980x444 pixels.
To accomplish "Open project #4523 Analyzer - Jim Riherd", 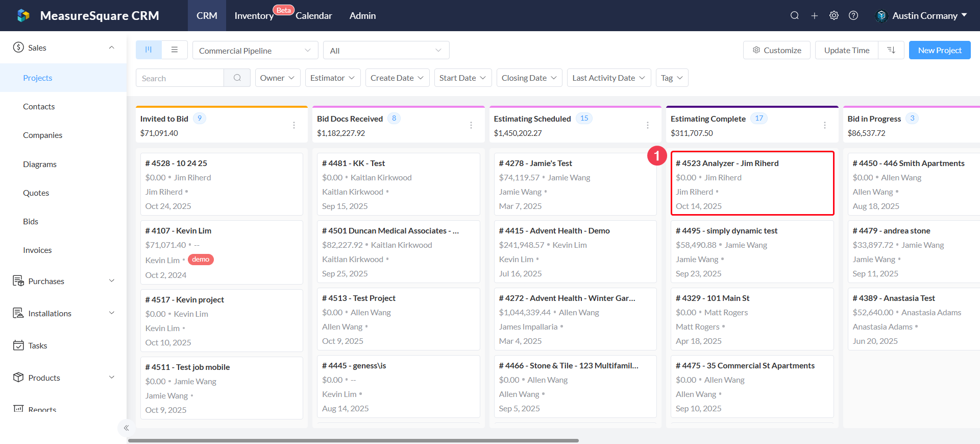I will (752, 184).
